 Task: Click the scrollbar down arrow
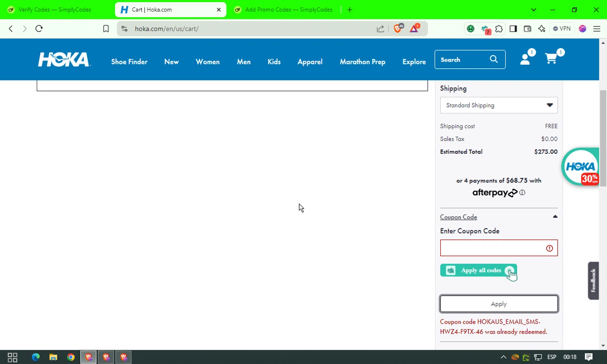[x=603, y=346]
